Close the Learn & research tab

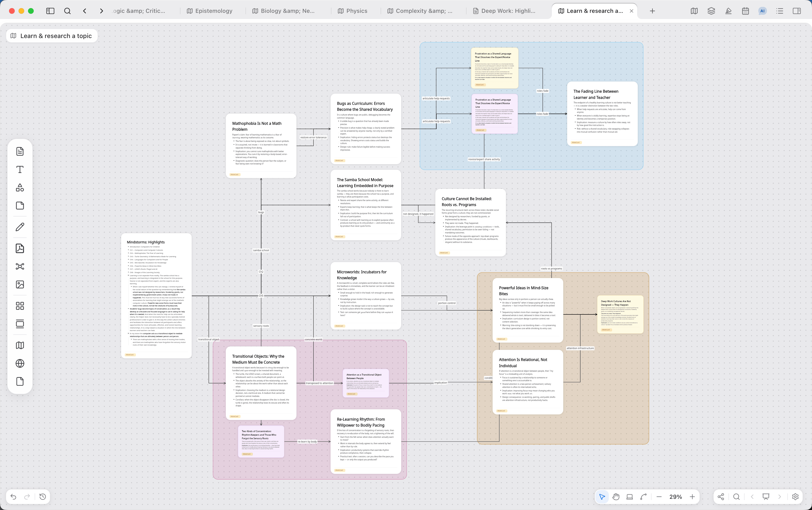(631, 11)
